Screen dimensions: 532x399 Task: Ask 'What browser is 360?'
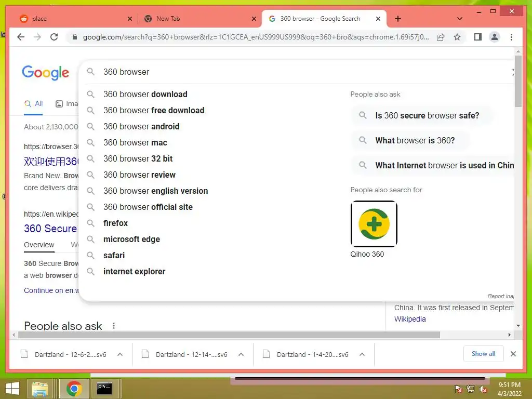click(x=410, y=140)
